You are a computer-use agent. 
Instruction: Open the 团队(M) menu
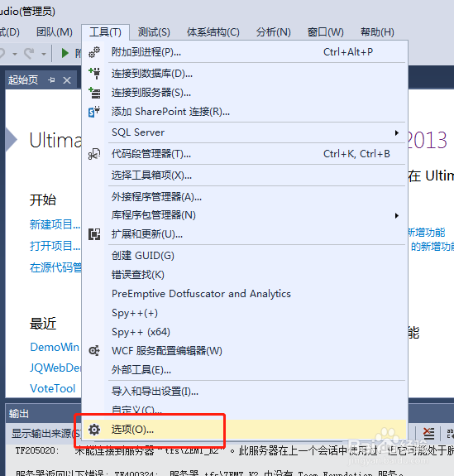55,32
